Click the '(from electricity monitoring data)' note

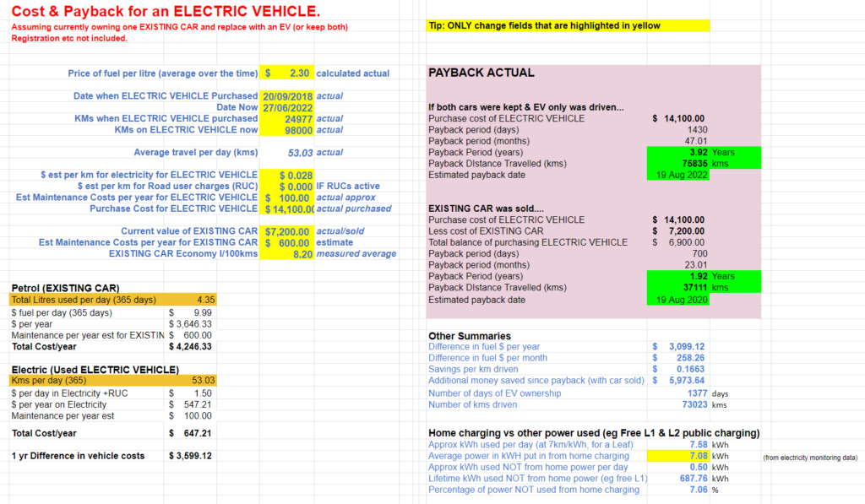pyautogui.click(x=810, y=458)
